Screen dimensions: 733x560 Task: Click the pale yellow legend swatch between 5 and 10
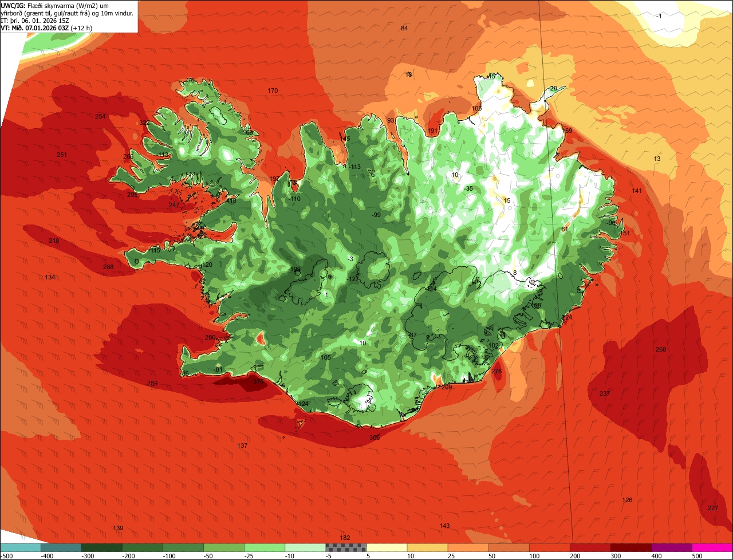(386, 547)
